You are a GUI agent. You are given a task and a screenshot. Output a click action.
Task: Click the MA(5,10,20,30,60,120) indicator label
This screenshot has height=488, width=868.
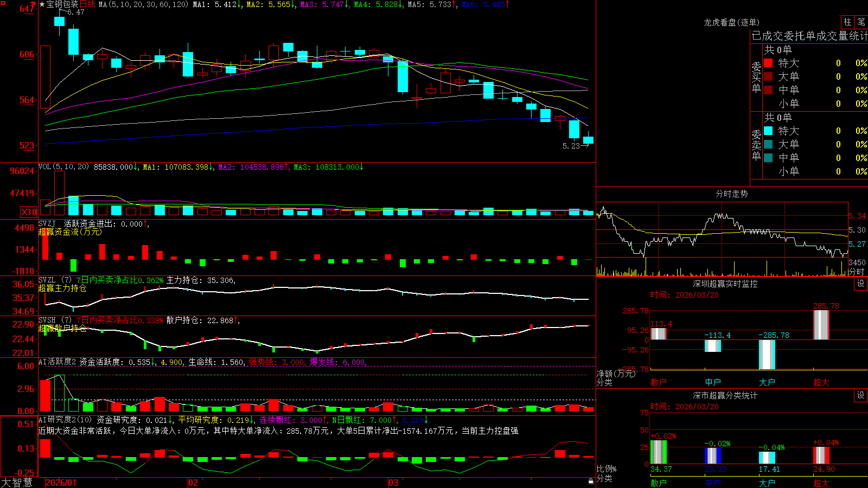pyautogui.click(x=143, y=4)
